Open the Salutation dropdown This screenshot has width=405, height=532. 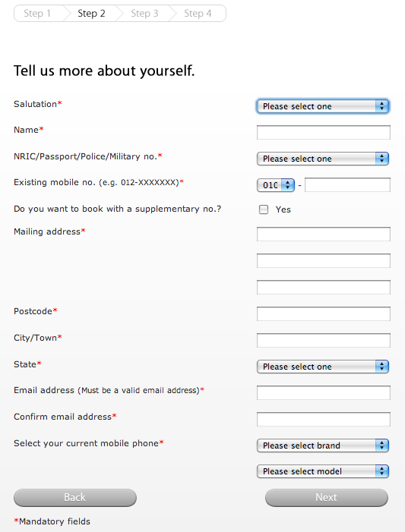pyautogui.click(x=323, y=106)
